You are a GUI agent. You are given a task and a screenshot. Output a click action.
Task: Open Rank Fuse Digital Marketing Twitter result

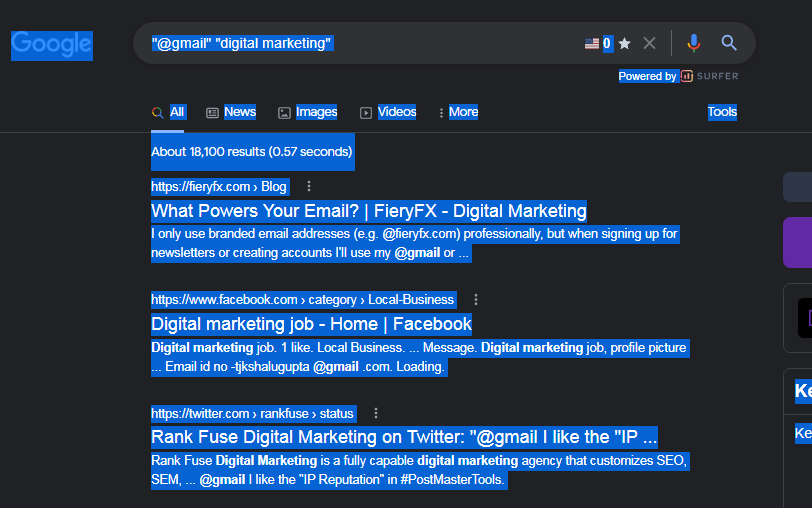point(404,437)
